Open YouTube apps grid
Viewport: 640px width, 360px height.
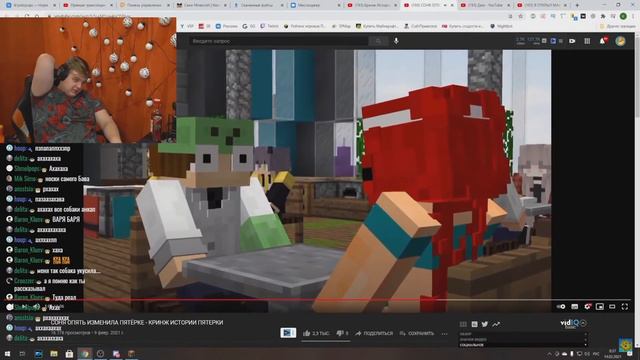tap(587, 41)
